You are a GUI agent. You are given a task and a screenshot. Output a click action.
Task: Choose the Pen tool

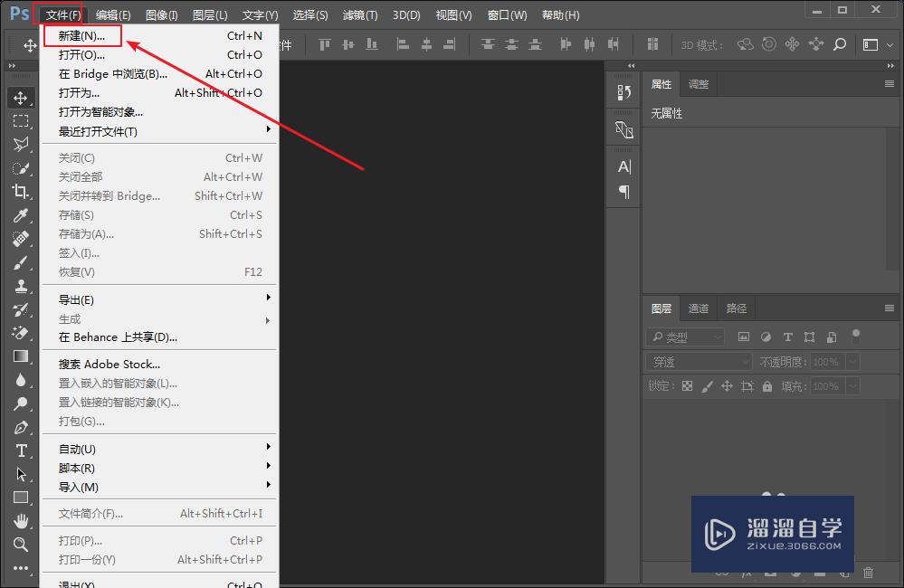pos(20,427)
